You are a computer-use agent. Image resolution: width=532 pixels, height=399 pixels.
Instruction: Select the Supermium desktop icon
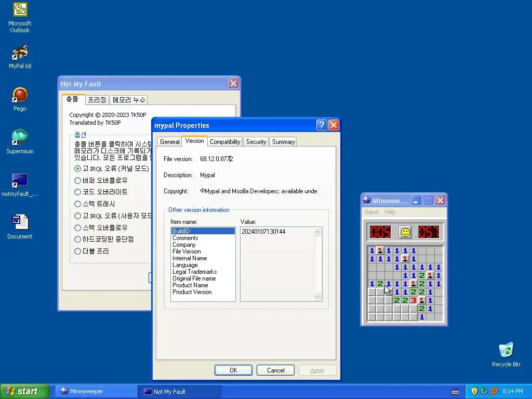[20, 141]
